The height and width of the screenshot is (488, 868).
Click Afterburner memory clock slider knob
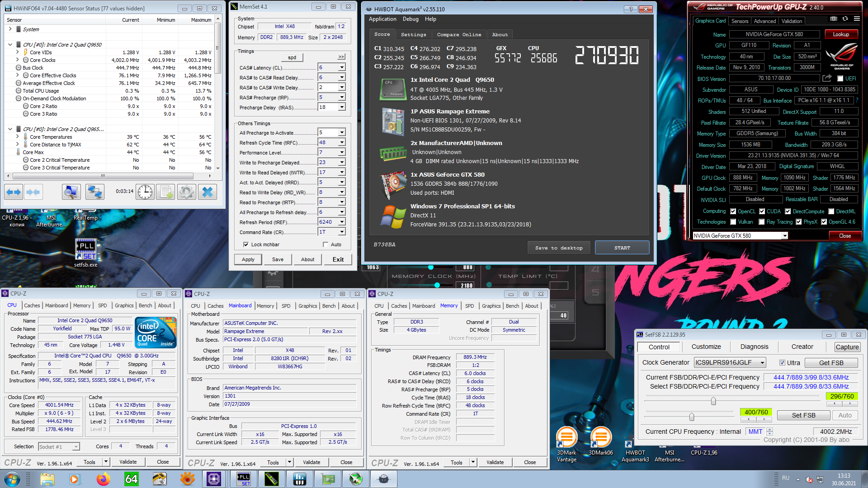tap(437, 285)
